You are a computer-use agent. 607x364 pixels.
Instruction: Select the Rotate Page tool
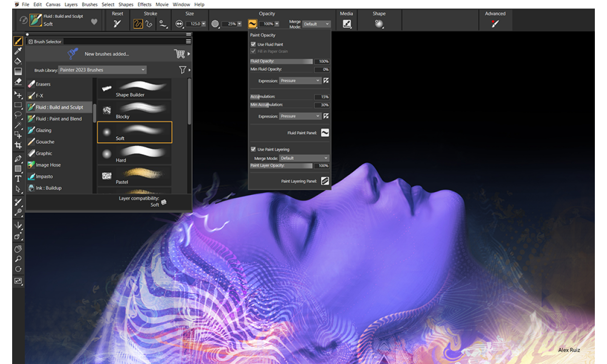[18, 269]
